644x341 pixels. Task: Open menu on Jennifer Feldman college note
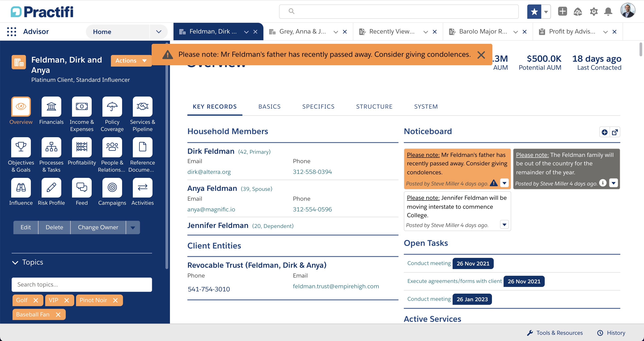[504, 225]
